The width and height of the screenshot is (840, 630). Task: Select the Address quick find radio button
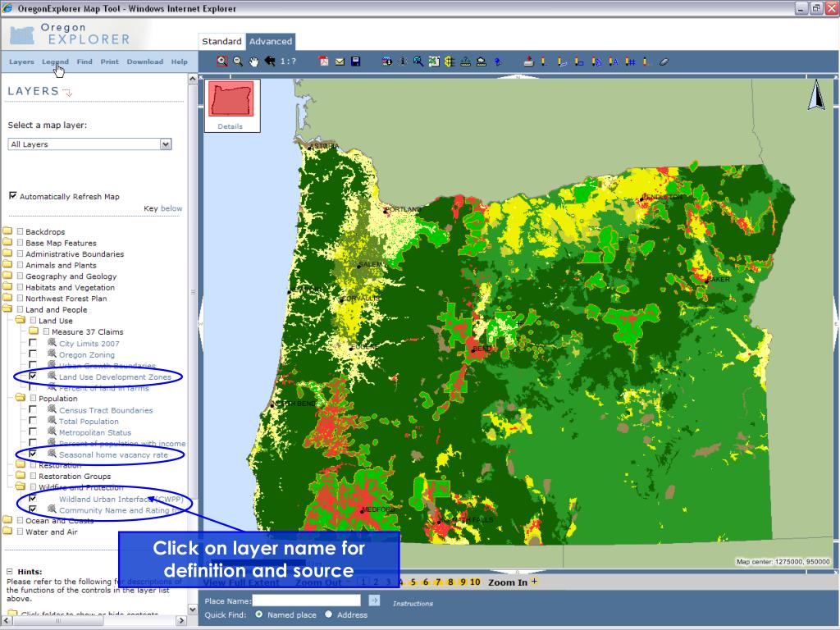328,614
